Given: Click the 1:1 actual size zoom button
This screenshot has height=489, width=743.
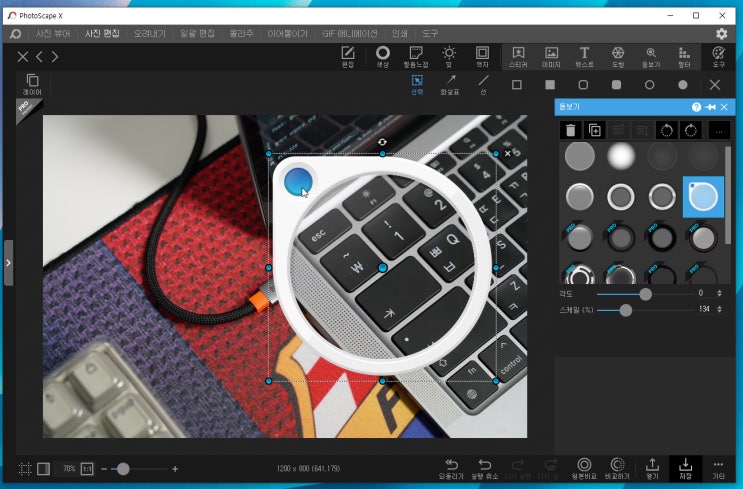Looking at the screenshot, I should 87,469.
